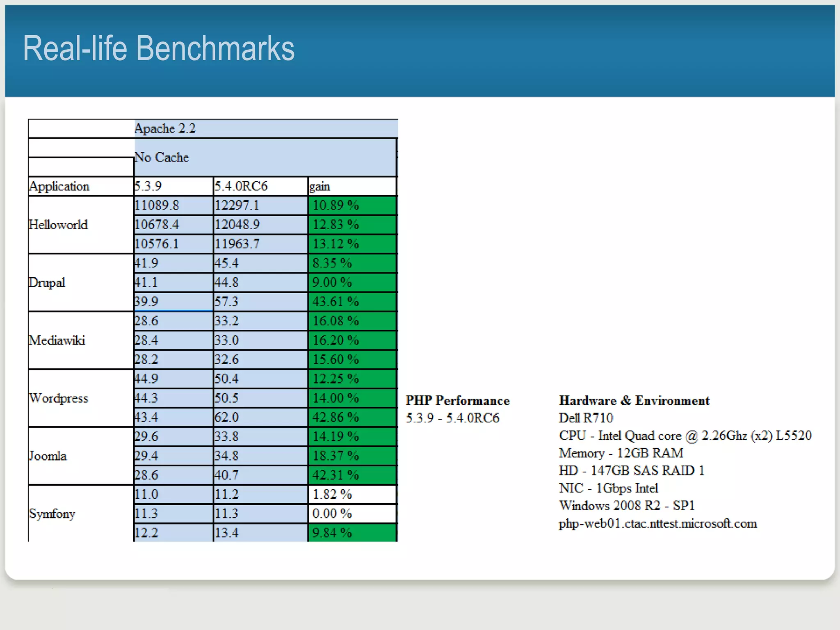This screenshot has width=840, height=630.
Task: Select the Drupal row label
Action: (x=81, y=283)
